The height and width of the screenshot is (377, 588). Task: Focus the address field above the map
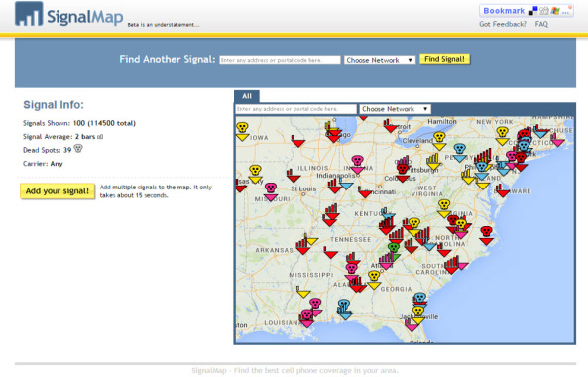(295, 109)
